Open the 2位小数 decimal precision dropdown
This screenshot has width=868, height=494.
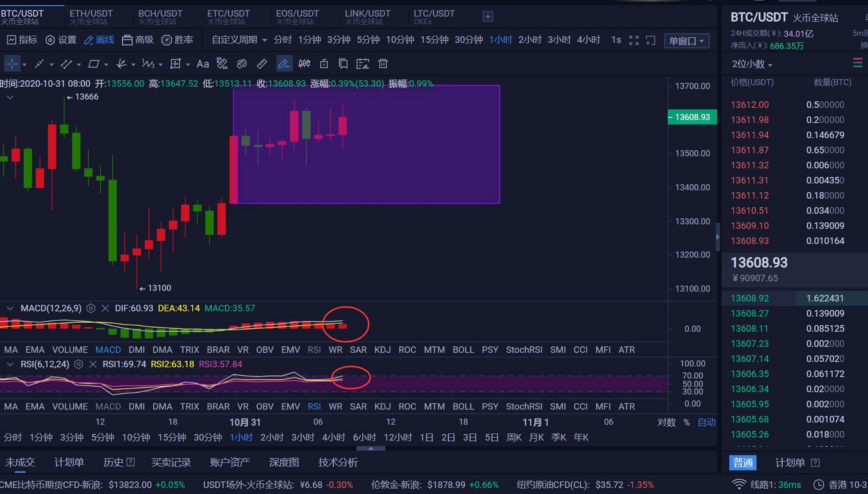click(752, 64)
